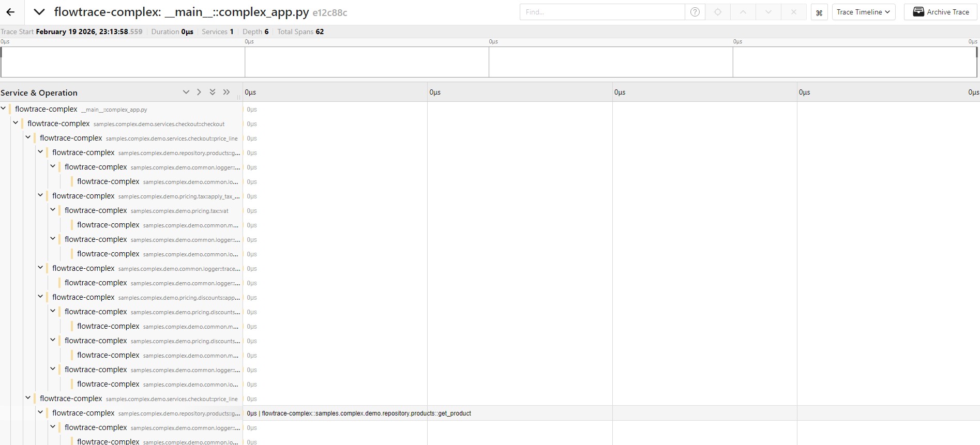980x445 pixels.
Task: Collapse one level with the single right chevron
Action: coord(199,92)
